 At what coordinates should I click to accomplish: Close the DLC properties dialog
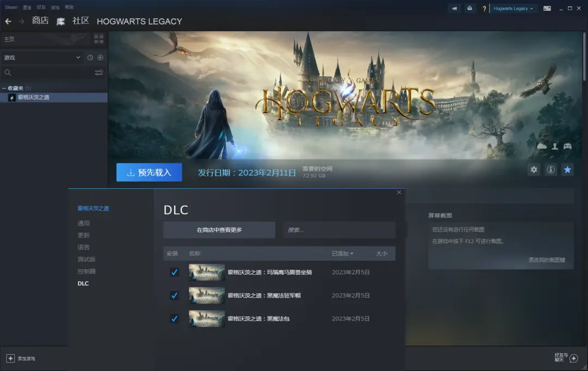pyautogui.click(x=399, y=192)
